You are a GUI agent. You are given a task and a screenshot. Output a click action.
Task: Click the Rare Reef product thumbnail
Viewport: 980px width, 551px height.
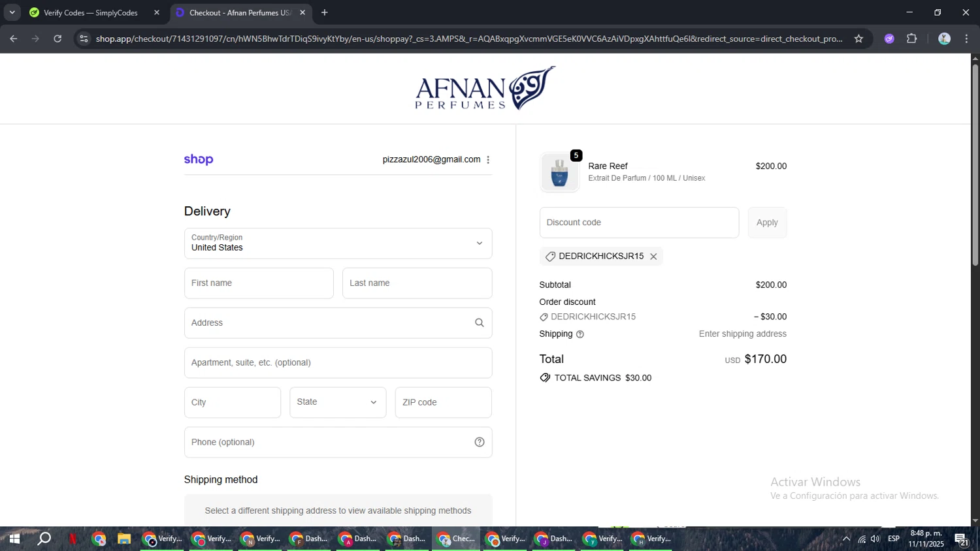point(559,173)
